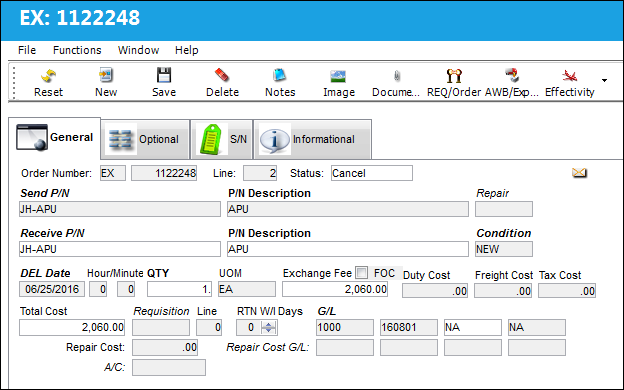
Task: Decrease RTN W/I Days with down arrow
Action: pos(269,331)
